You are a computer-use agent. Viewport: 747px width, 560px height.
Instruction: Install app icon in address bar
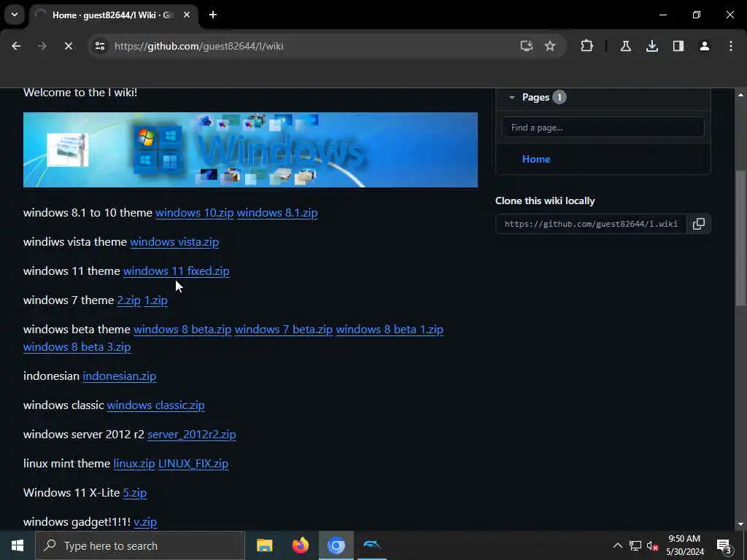[x=526, y=46]
